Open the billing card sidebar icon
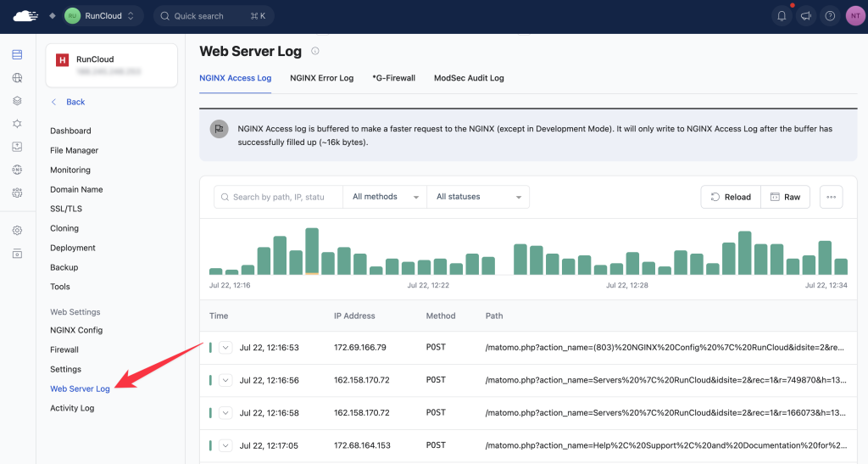This screenshot has height=464, width=868. point(17,254)
